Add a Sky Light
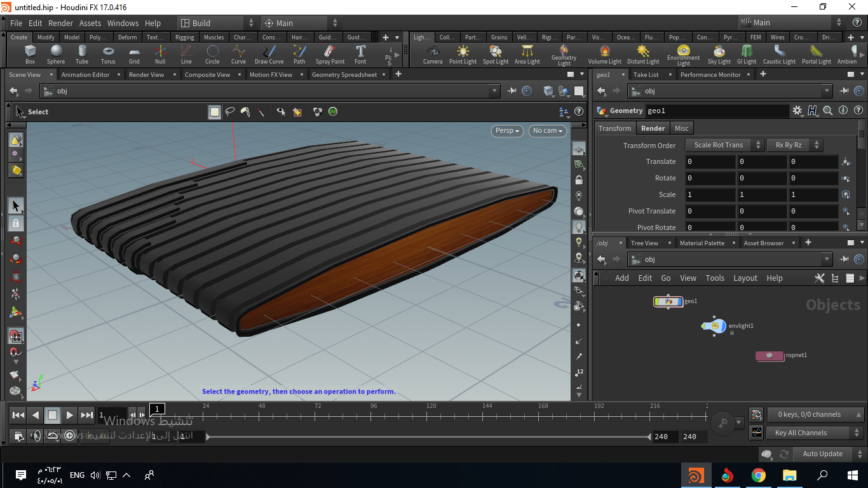 coord(719,54)
